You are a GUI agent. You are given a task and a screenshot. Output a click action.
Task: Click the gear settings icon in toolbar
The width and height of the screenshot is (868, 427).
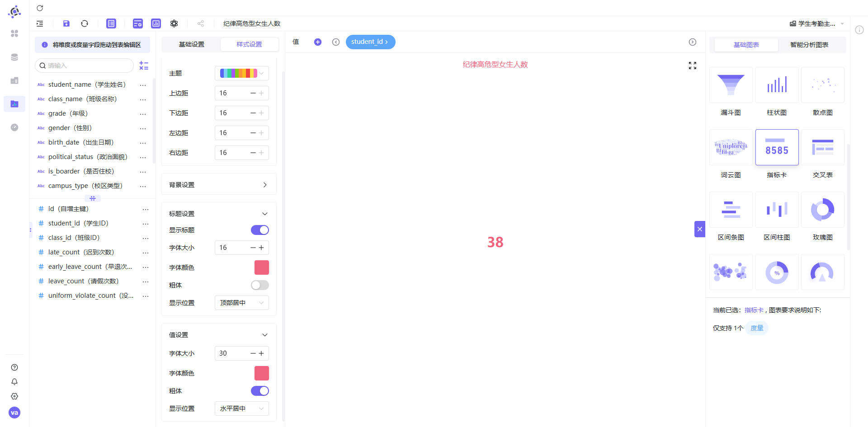[x=174, y=23]
